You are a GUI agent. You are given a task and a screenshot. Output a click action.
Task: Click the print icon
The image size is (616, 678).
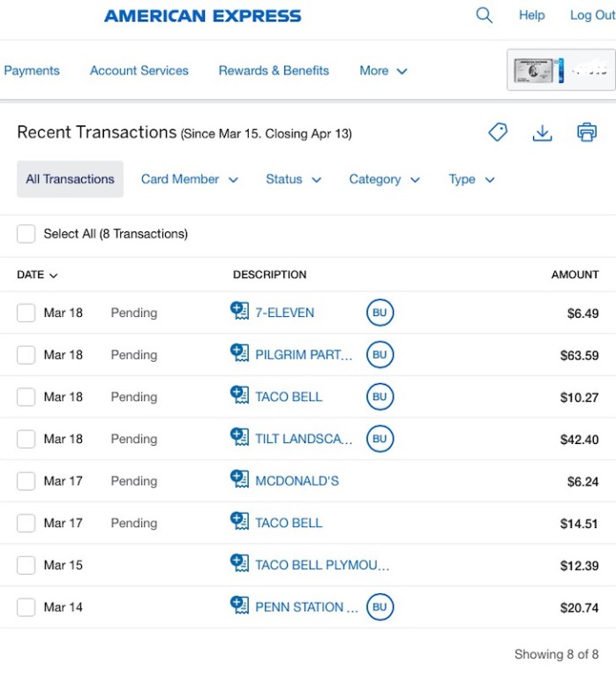[587, 132]
